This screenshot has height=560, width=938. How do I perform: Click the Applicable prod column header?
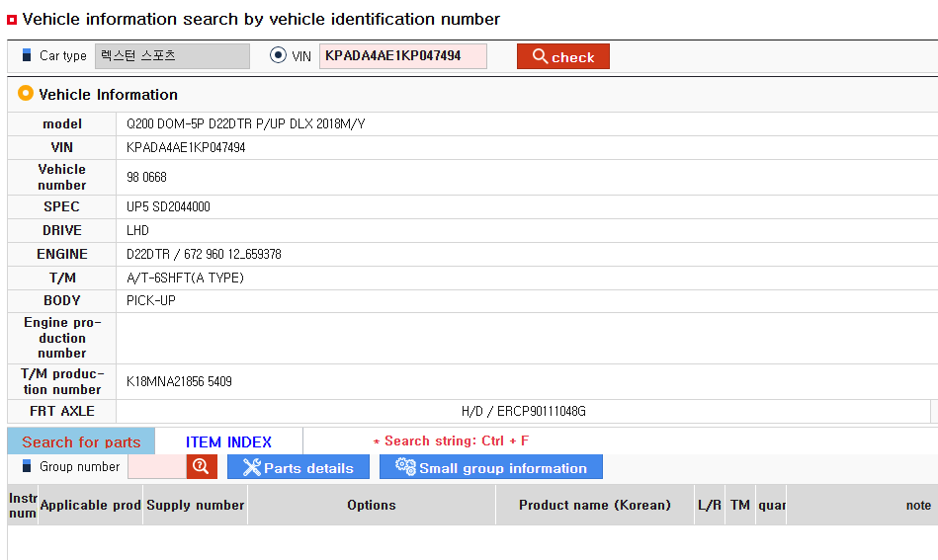click(x=90, y=505)
